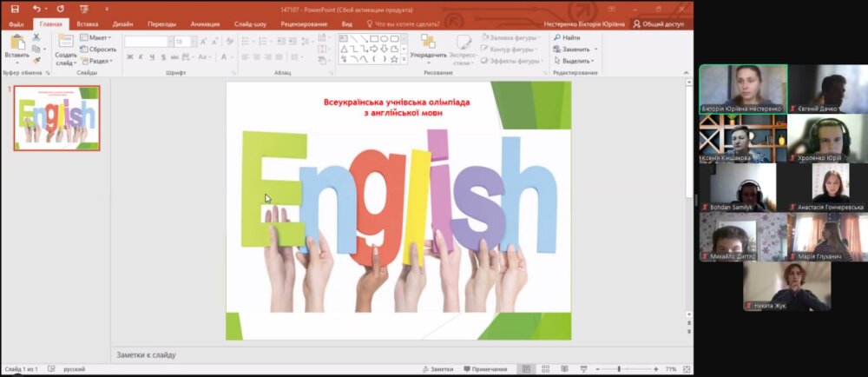This screenshot has width=868, height=377.
Task: Toggle strikethrough (abc) formatting
Action: coord(174,57)
